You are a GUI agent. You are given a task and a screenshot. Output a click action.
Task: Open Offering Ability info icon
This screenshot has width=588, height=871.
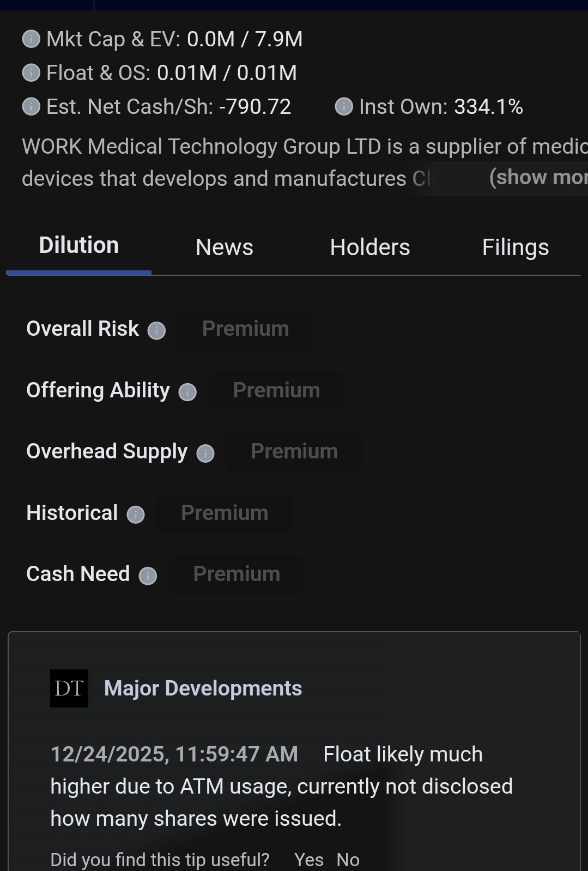187,392
